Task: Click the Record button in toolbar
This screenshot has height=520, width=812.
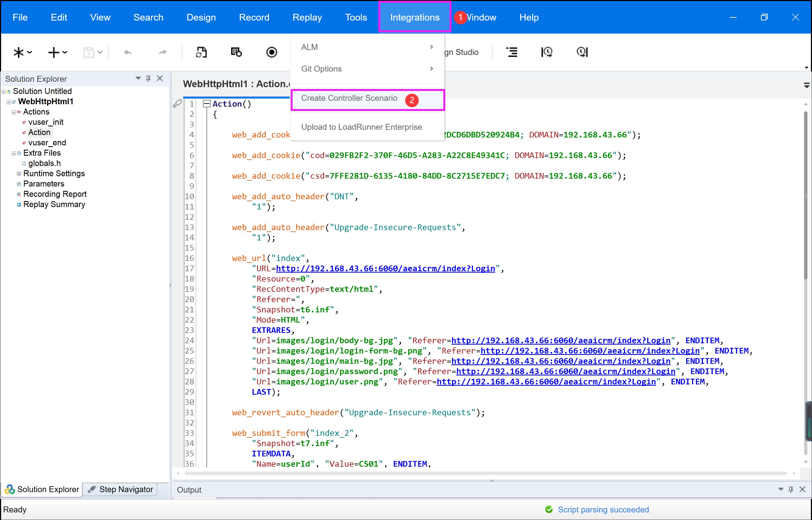Action: click(x=271, y=52)
